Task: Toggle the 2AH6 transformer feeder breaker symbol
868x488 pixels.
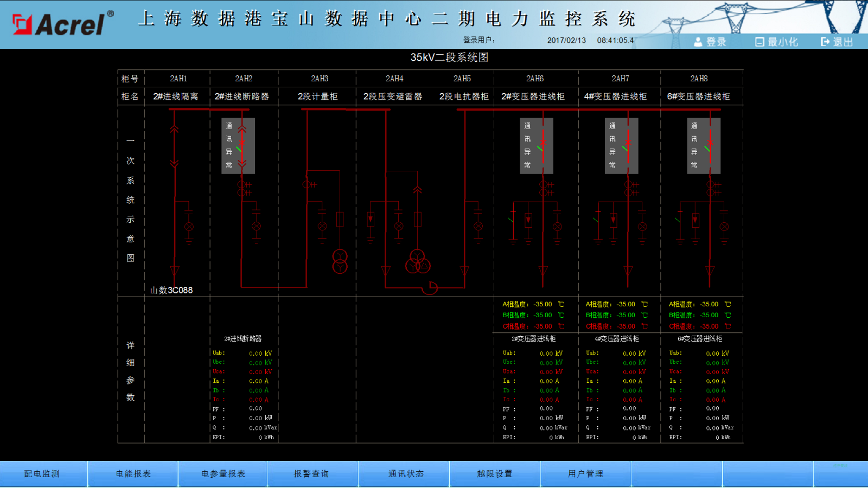Action: point(542,146)
